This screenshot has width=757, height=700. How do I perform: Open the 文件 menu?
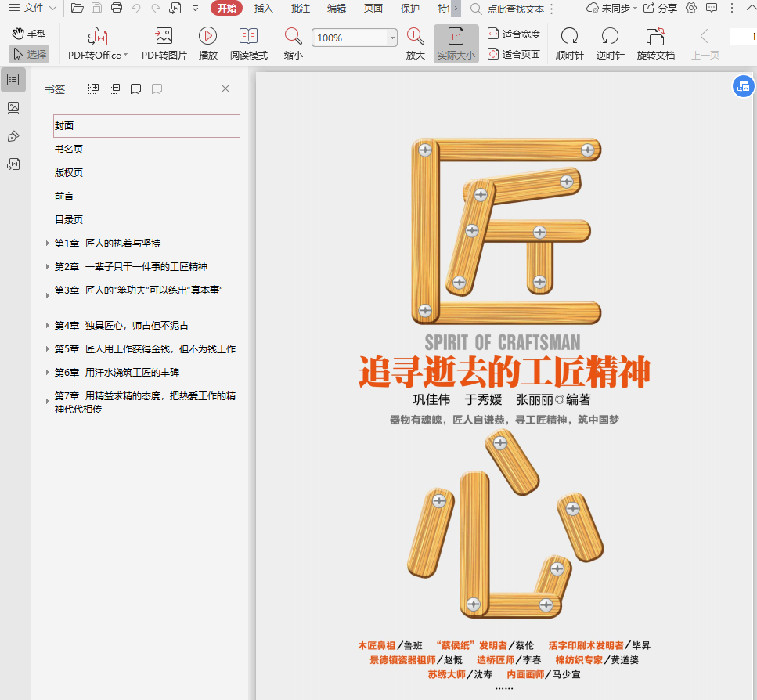coord(32,8)
